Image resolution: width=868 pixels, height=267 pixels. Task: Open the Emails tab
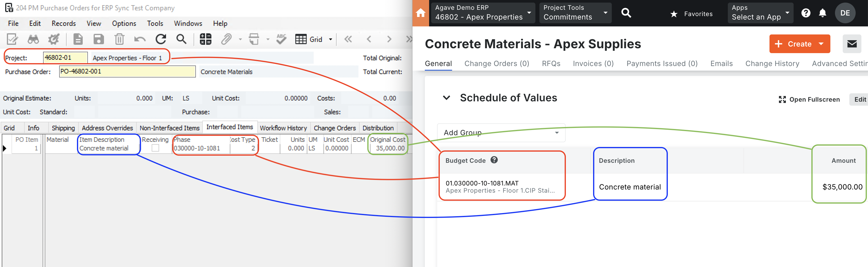coord(722,64)
